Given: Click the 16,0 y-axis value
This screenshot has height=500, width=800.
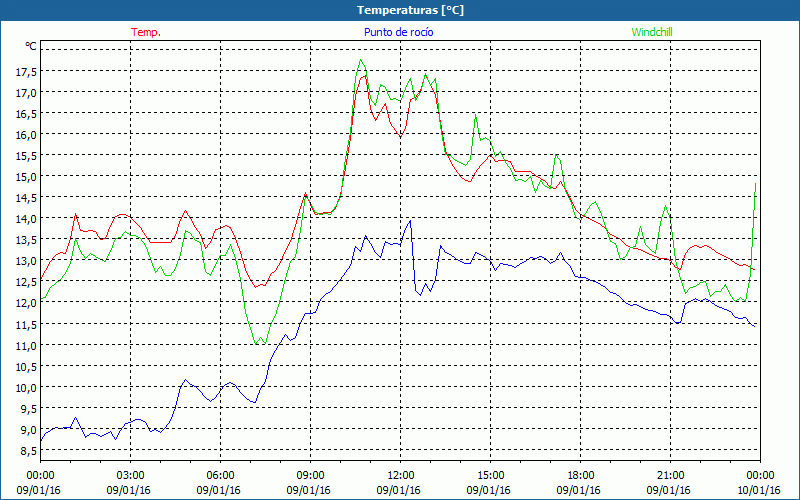Looking at the screenshot, I should pyautogui.click(x=26, y=135).
